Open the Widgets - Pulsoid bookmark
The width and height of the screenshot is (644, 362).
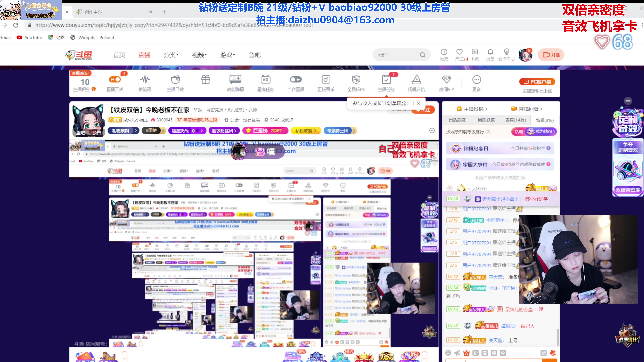92,37
